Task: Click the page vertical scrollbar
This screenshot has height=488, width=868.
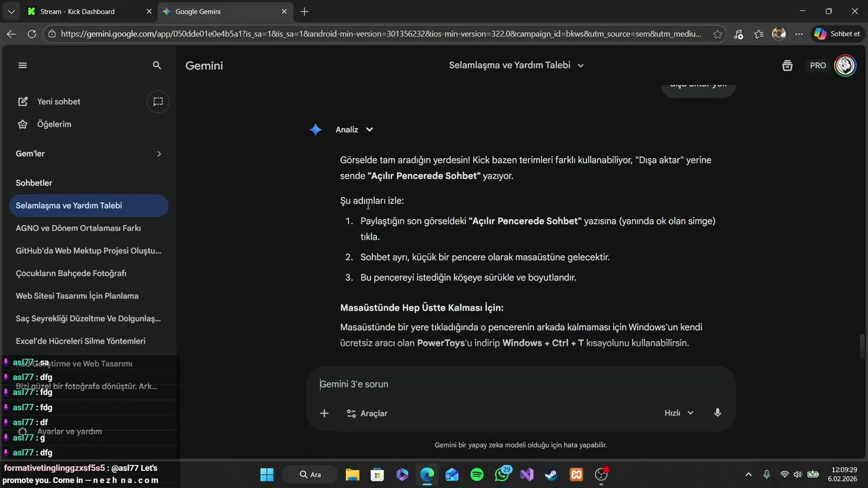Action: (x=862, y=347)
